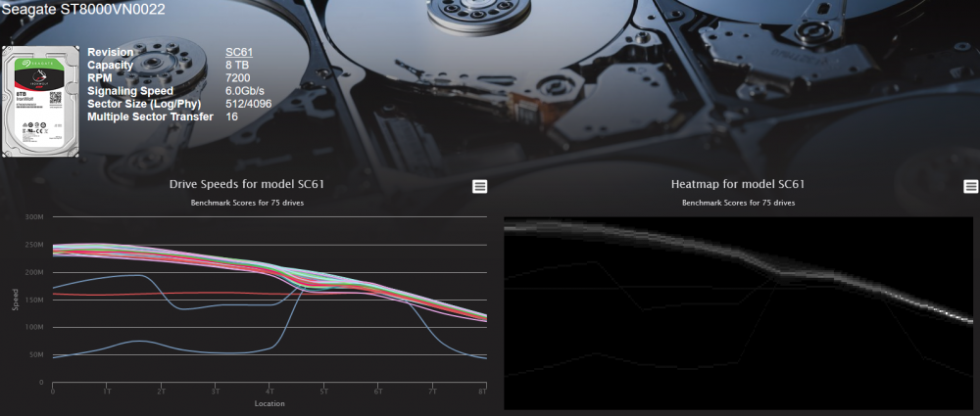Click the '8T' x-axis tick label

click(x=482, y=392)
